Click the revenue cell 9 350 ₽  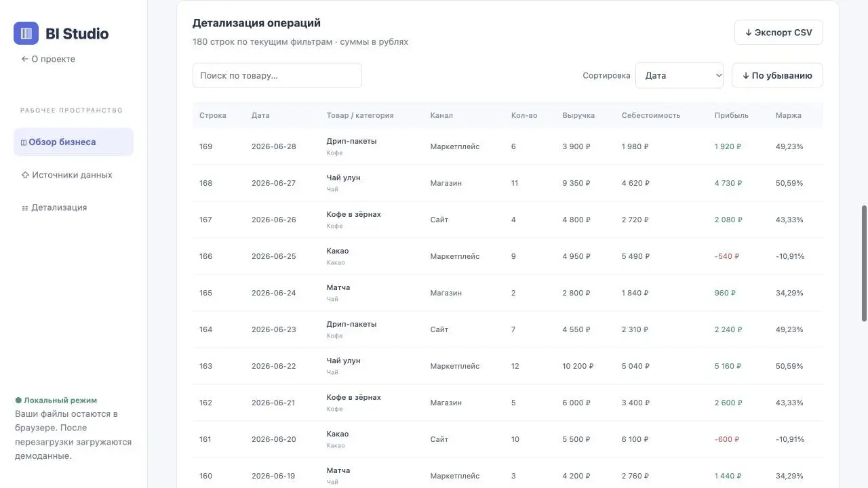pyautogui.click(x=576, y=183)
